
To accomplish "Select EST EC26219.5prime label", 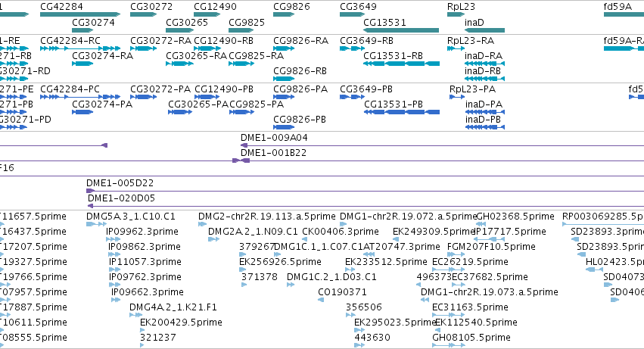I will (470, 262).
